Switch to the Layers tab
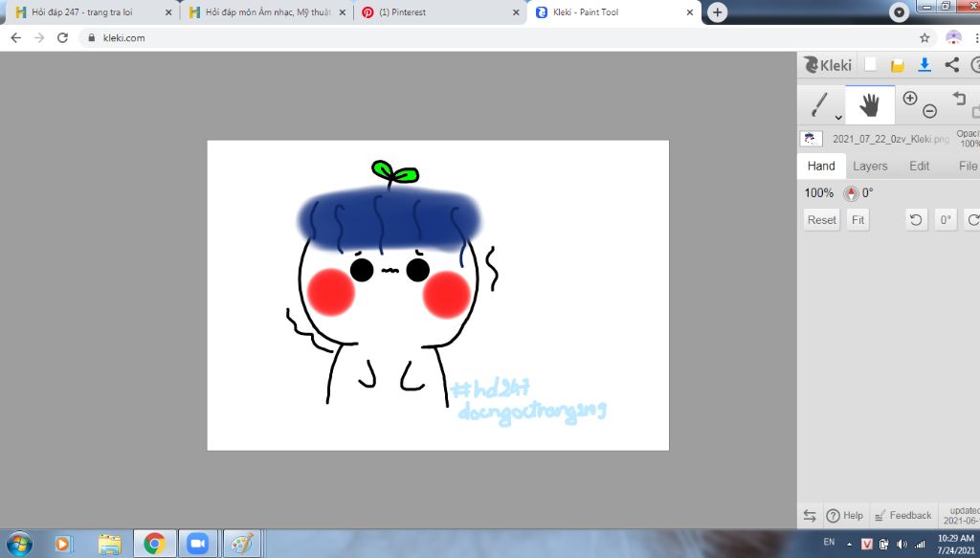 click(870, 166)
